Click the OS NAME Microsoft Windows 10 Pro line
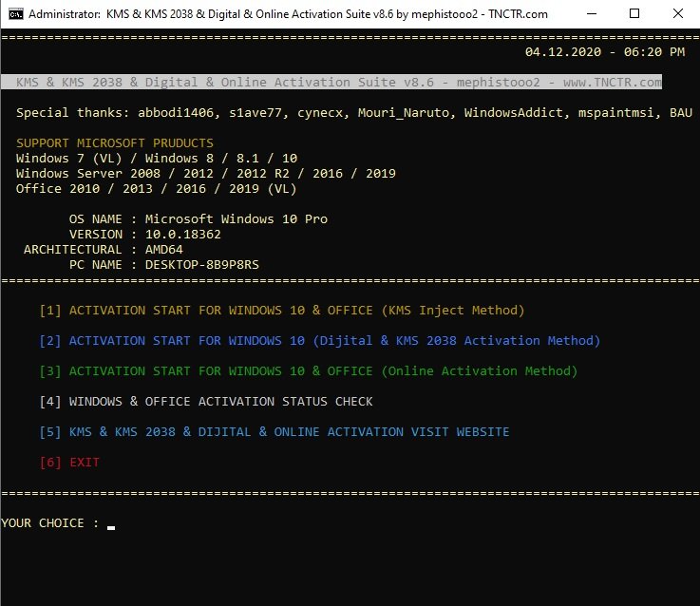The image size is (700, 606). pos(198,219)
